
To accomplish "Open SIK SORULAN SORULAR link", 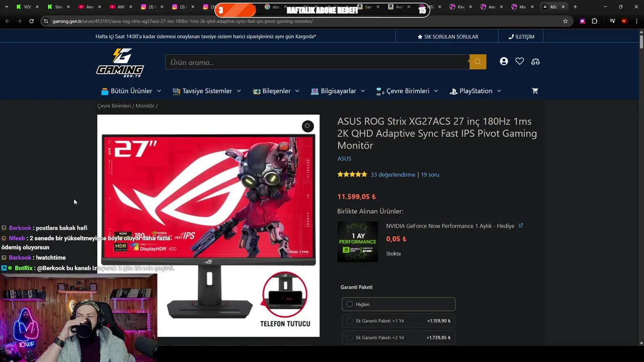I will 448,37.
